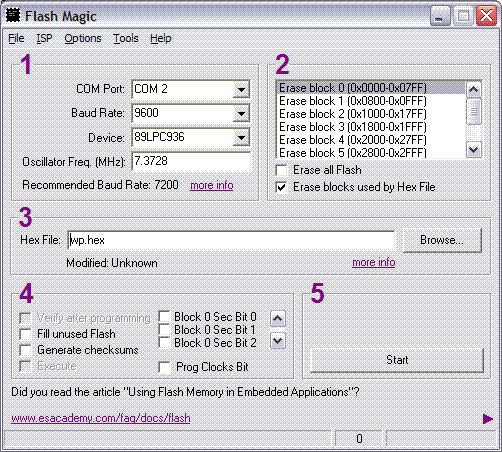Click the security bits list up arrow
502x452 pixels.
(278, 319)
